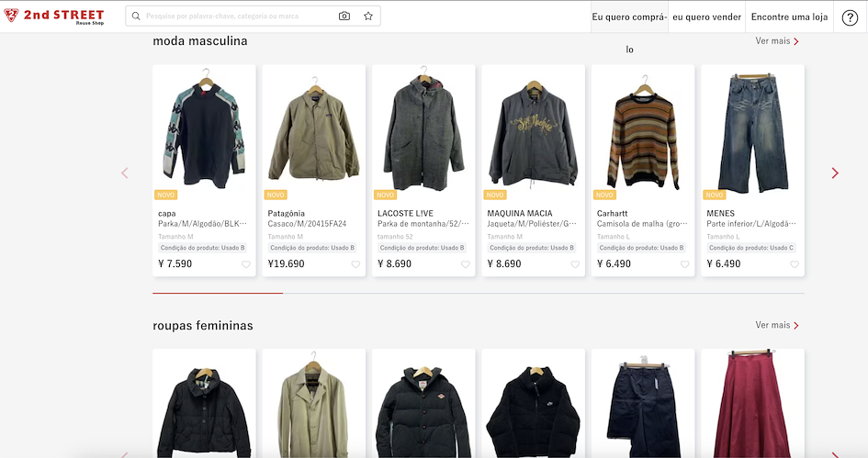The height and width of the screenshot is (458, 868).
Task: Click the keyword search input field
Action: [x=238, y=16]
